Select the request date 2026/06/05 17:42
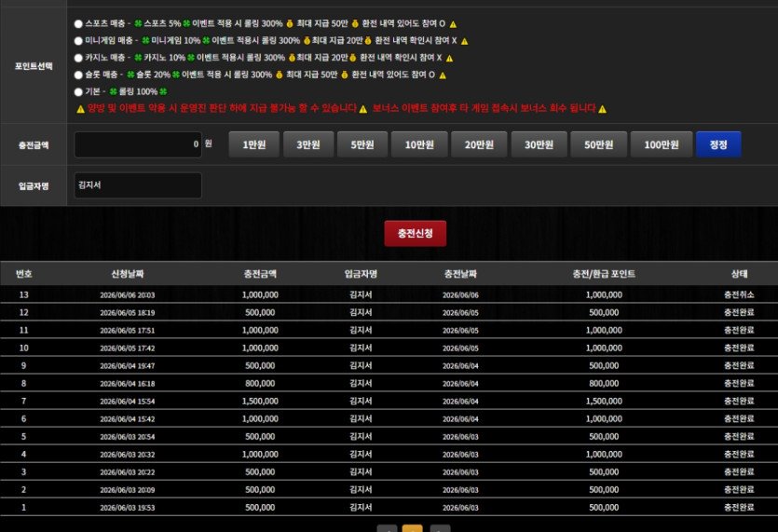The width and height of the screenshot is (778, 532). click(128, 348)
